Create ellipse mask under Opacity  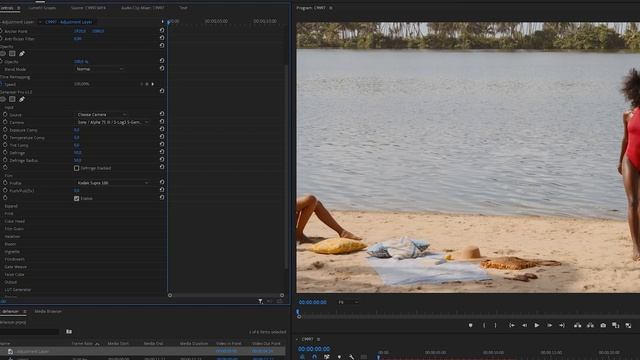(3, 53)
